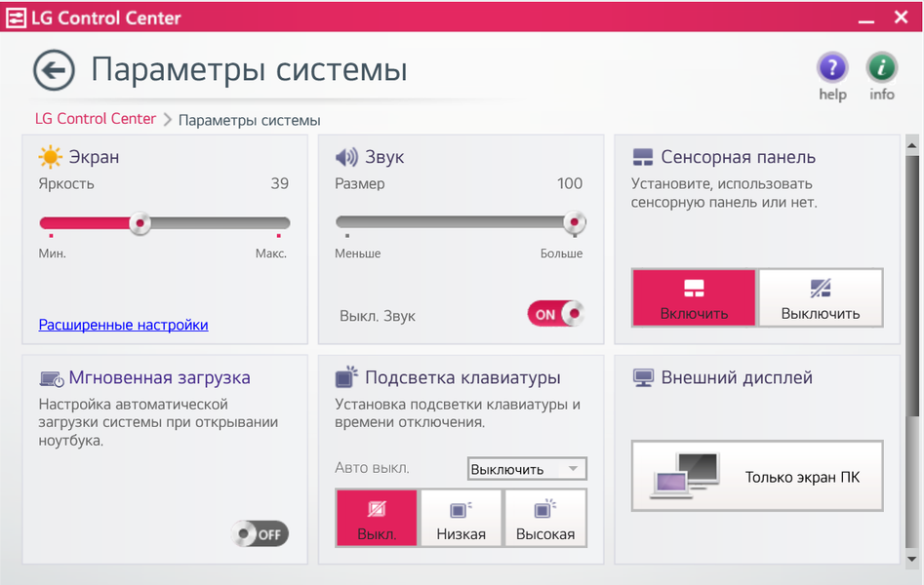Click the Сенсорная панель heading
The height and width of the screenshot is (585, 924).
tap(739, 157)
